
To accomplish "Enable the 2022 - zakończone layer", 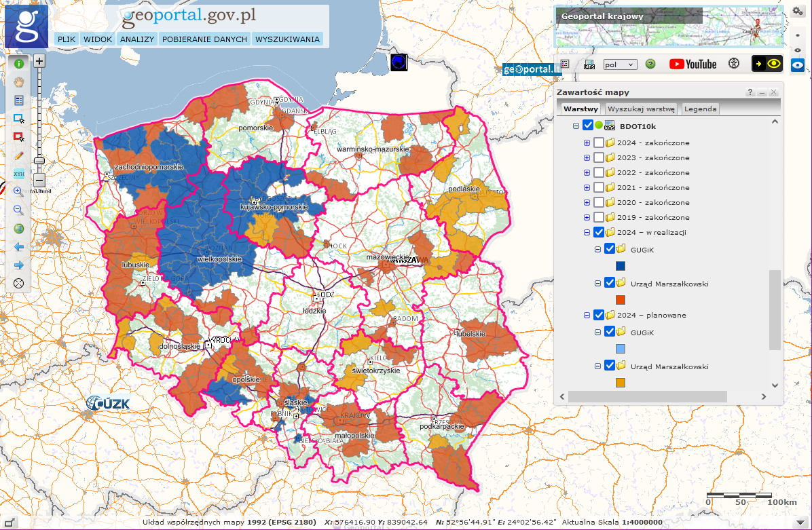I will click(x=599, y=172).
